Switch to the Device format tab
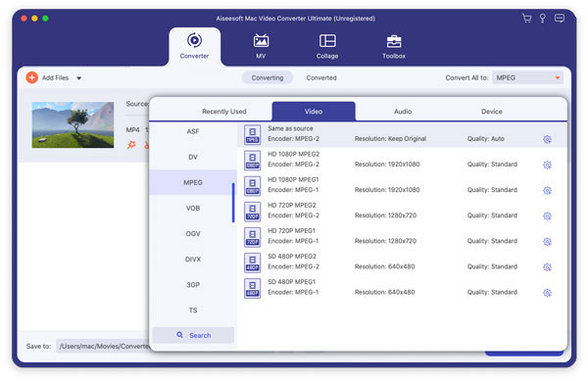Image resolution: width=588 pixels, height=381 pixels. (492, 112)
